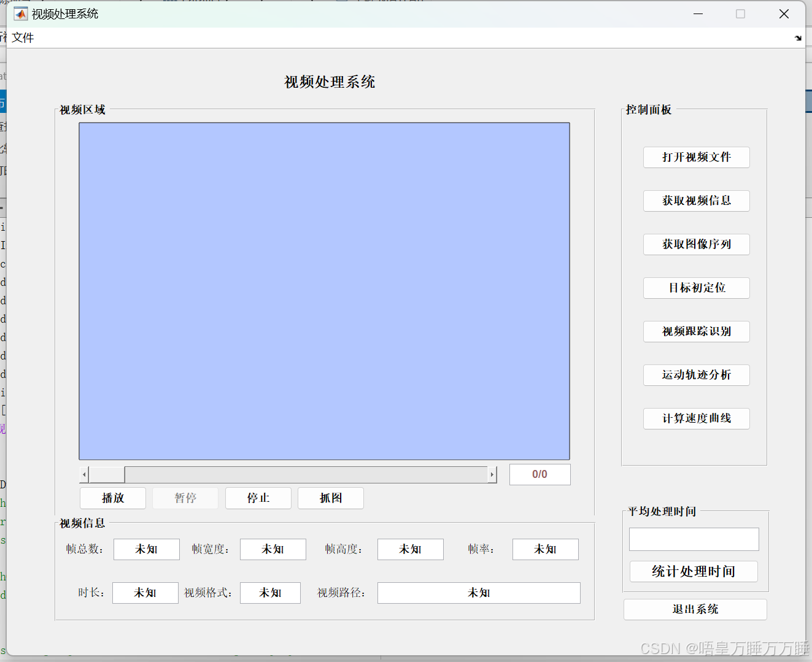Click the video progress slider track
The height and width of the screenshot is (662, 812).
coord(306,474)
